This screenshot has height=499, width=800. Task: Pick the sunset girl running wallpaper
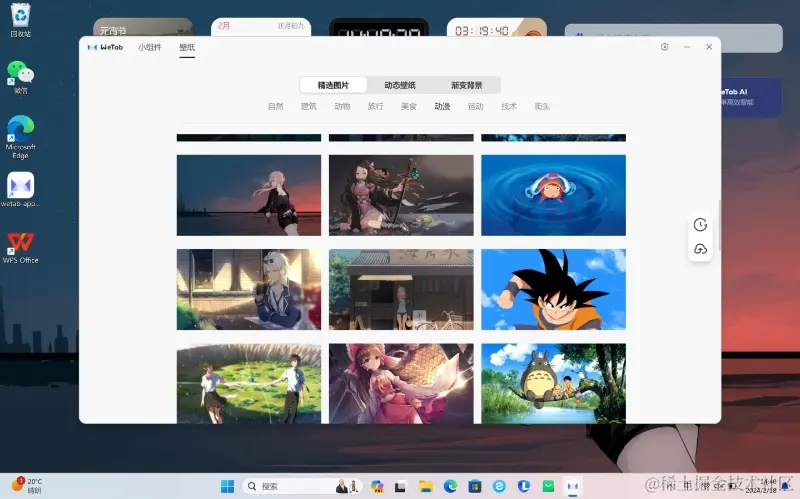(x=249, y=195)
